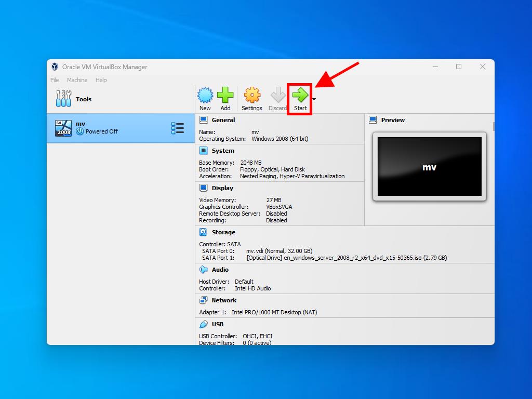Click the Display monitor icon

[204, 188]
